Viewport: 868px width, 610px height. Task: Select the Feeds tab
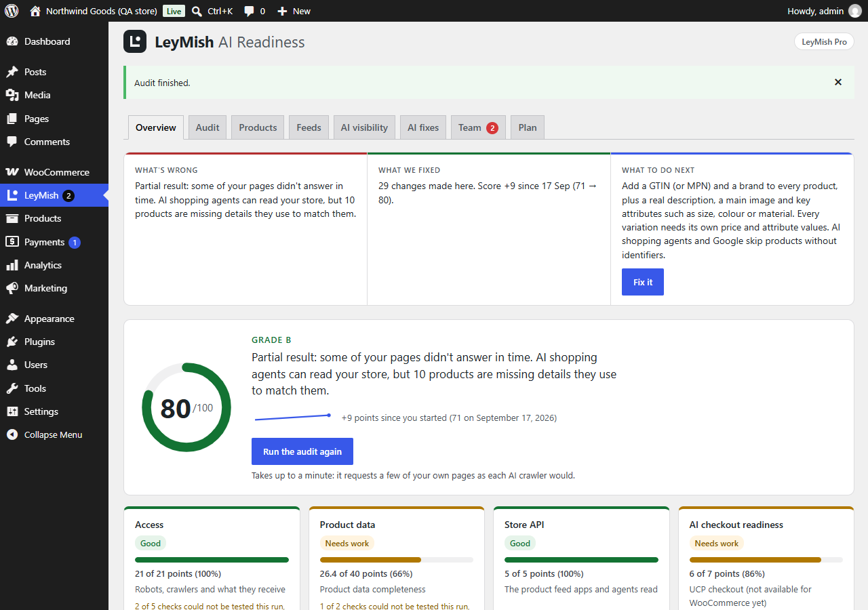[309, 127]
